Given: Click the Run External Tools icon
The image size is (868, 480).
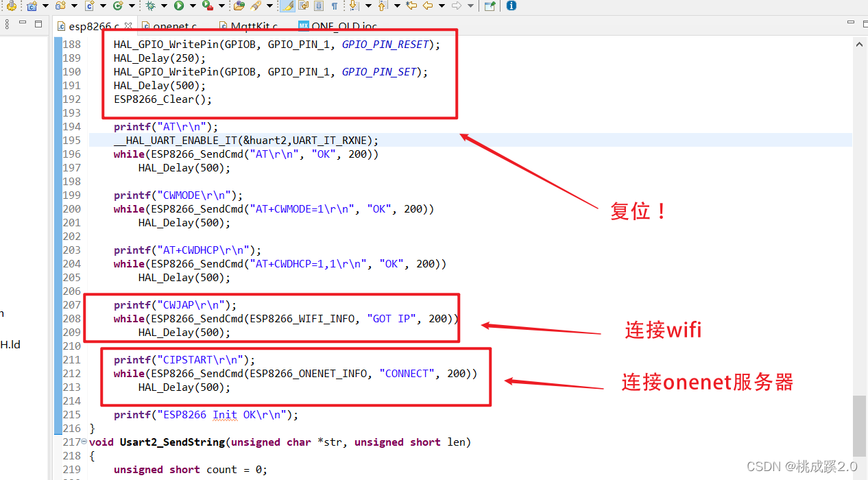Looking at the screenshot, I should pos(207,5).
